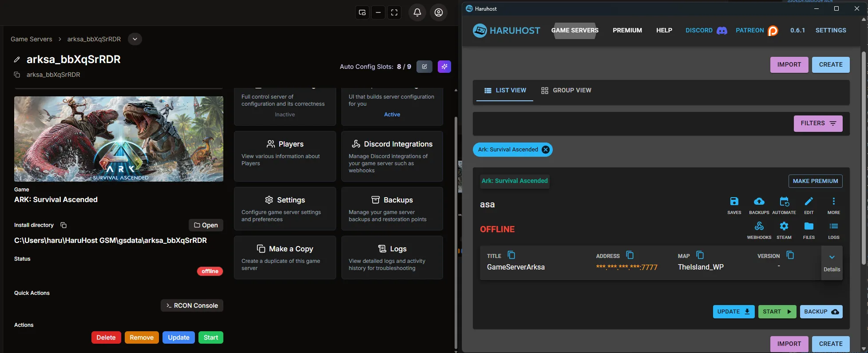Screen dimensions: 868x353
Task: Click the green Start button in left window
Action: (x=211, y=337)
